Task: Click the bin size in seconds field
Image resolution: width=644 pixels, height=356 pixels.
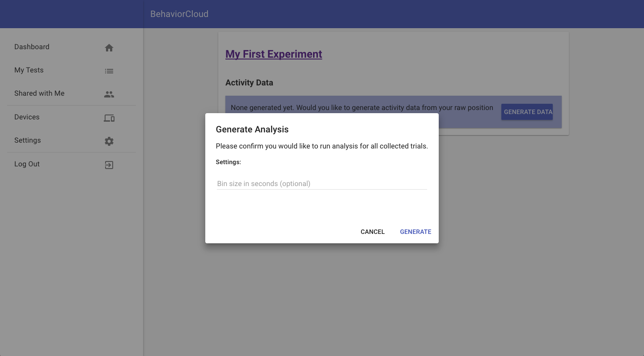Action: pos(321,183)
